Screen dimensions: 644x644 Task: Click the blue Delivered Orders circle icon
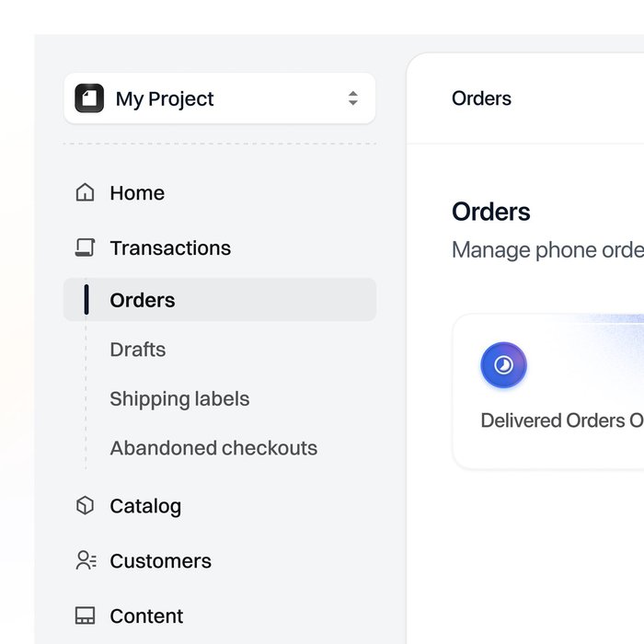click(x=503, y=365)
